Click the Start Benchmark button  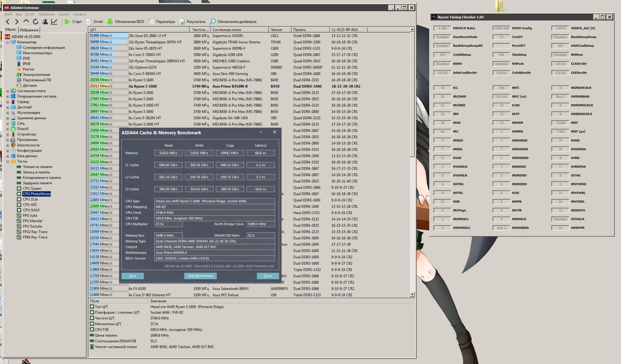click(x=200, y=276)
